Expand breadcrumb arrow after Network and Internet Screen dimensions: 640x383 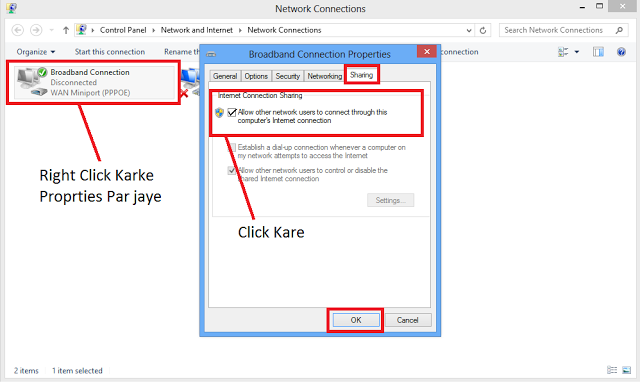[240, 30]
